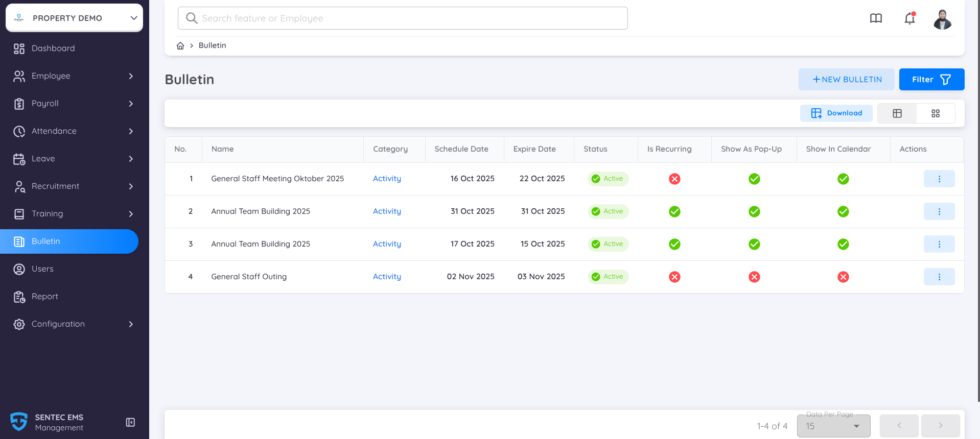The height and width of the screenshot is (439, 980).
Task: Open actions menu for General Staff Outing
Action: click(939, 277)
